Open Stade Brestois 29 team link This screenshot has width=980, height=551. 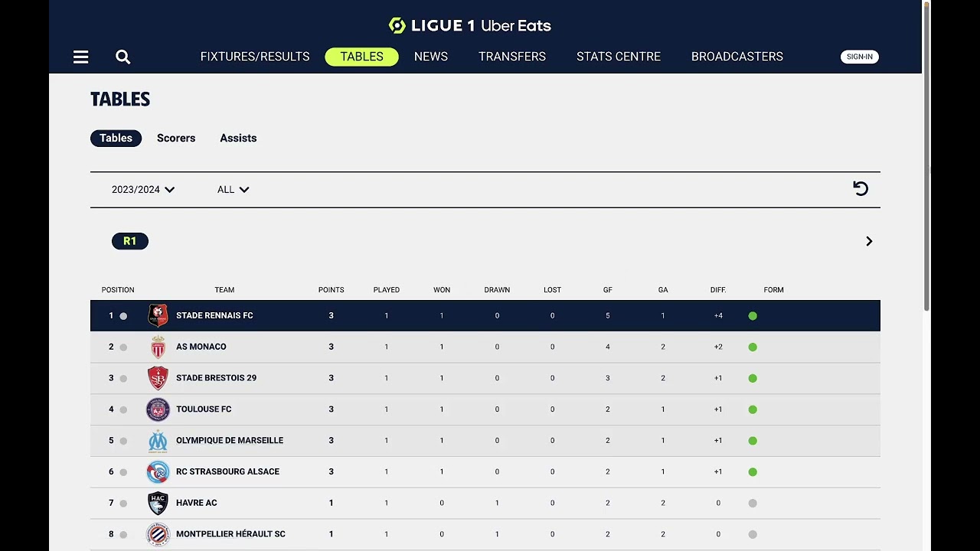click(x=217, y=378)
